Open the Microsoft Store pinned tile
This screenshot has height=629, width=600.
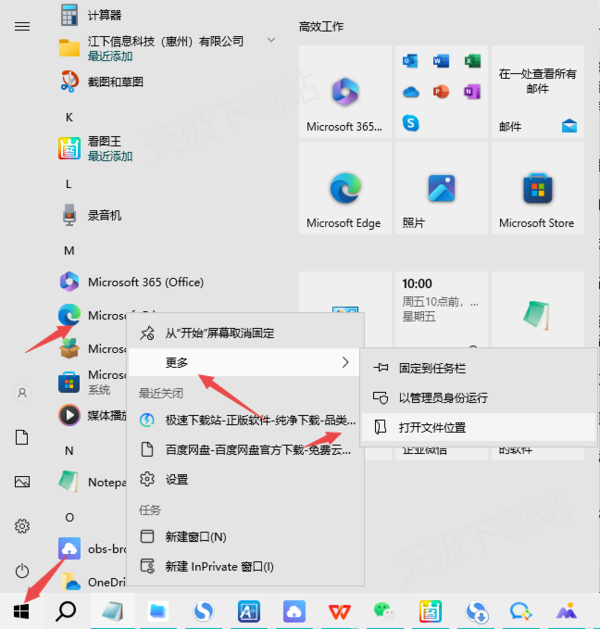[537, 188]
